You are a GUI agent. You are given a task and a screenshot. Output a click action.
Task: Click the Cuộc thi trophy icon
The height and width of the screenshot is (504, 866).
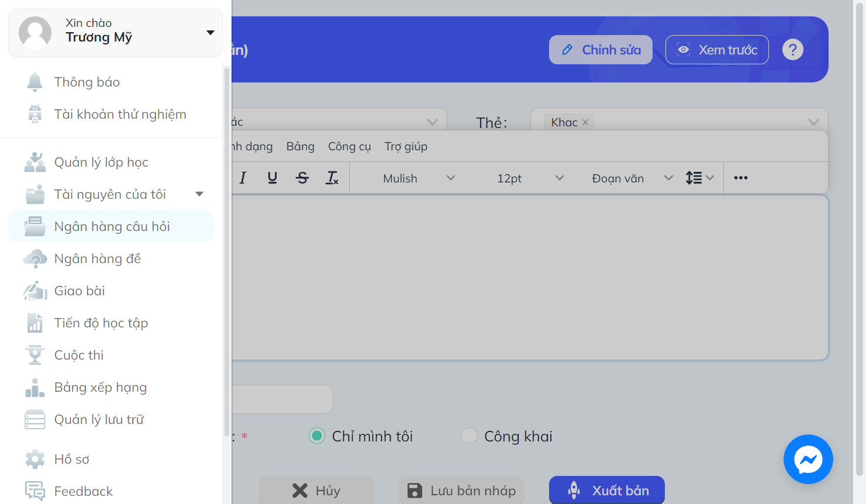click(x=35, y=355)
